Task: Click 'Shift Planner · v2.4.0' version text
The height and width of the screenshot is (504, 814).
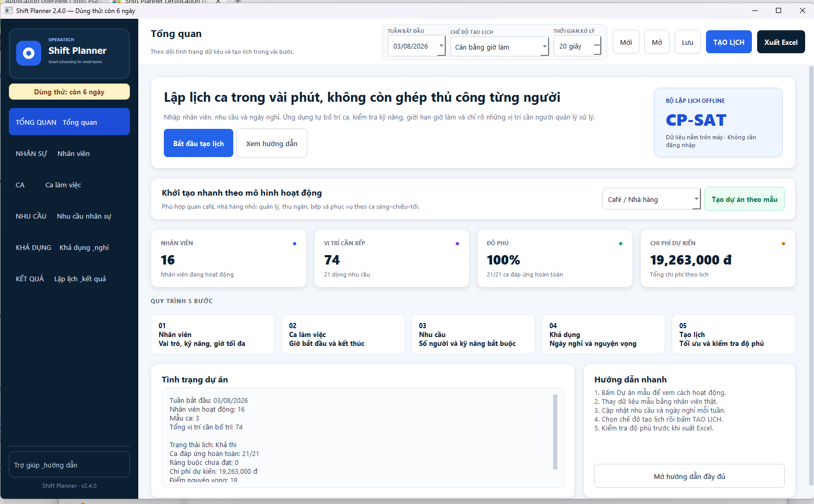Action: pyautogui.click(x=69, y=486)
